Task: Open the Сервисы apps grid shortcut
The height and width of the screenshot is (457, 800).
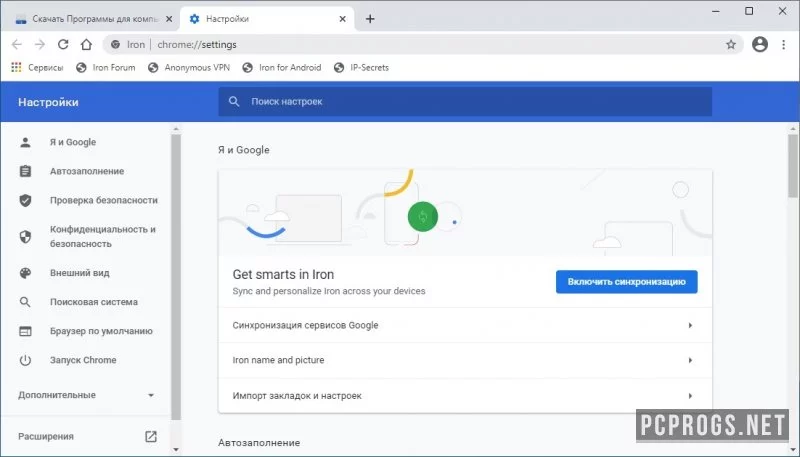Action: (x=37, y=67)
